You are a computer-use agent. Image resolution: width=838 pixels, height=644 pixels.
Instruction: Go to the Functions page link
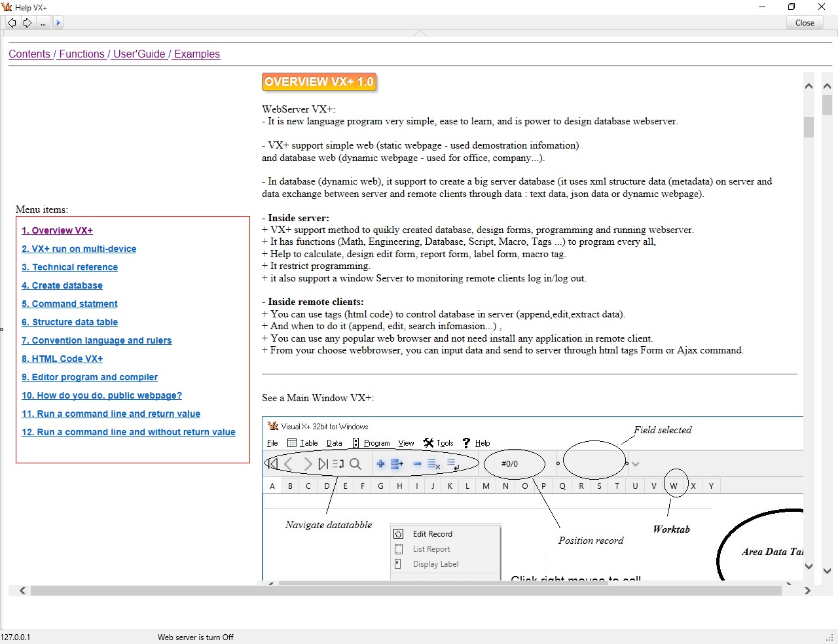(81, 54)
